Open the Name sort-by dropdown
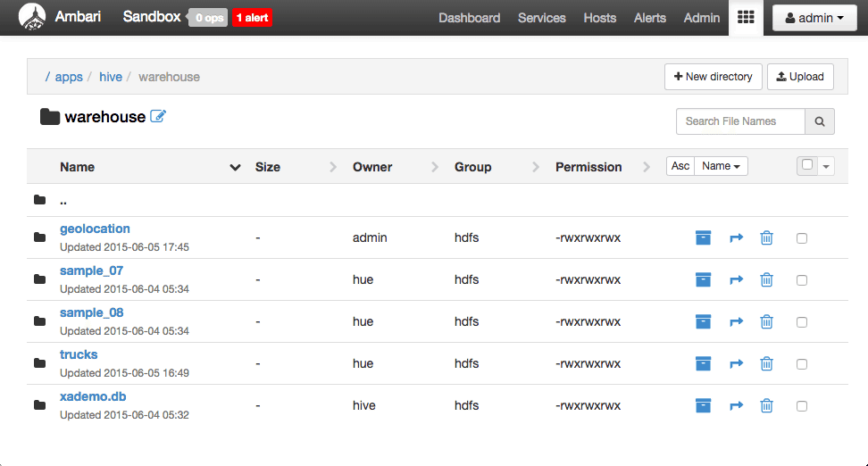The height and width of the screenshot is (466, 868). [721, 166]
